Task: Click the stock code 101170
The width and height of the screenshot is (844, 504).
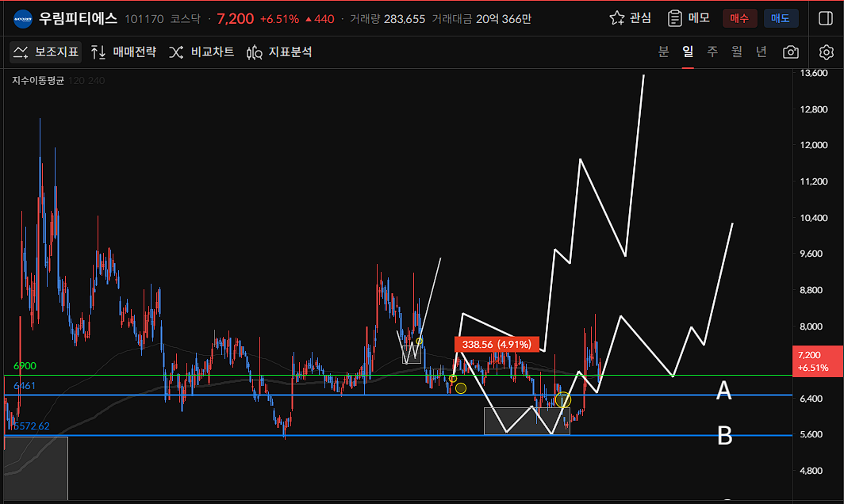Action: coord(144,19)
